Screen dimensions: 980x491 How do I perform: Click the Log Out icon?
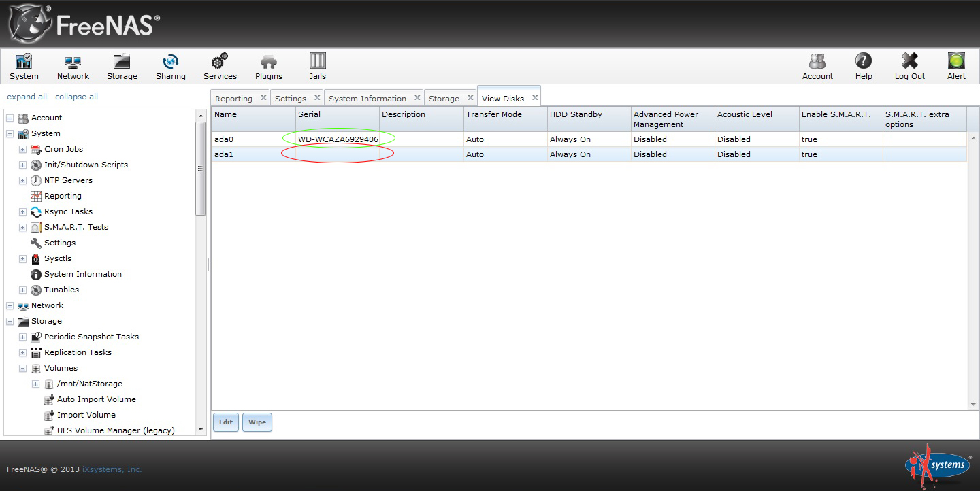pyautogui.click(x=910, y=67)
